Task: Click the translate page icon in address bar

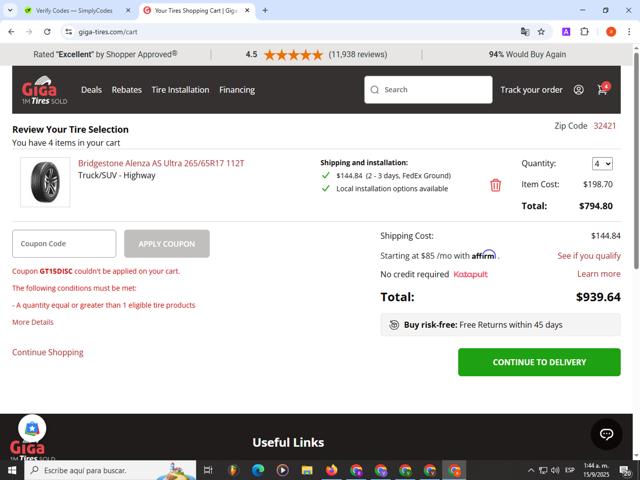Action: [x=525, y=32]
